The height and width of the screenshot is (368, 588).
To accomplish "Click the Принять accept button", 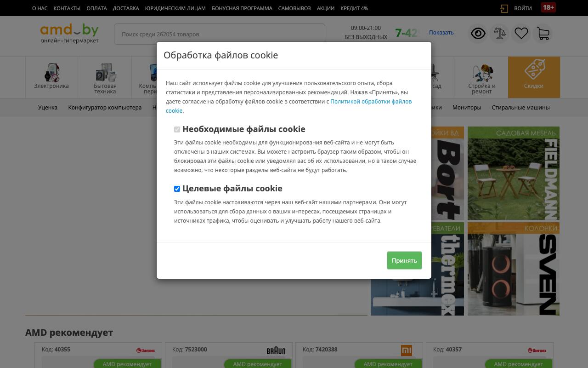I will 404,260.
